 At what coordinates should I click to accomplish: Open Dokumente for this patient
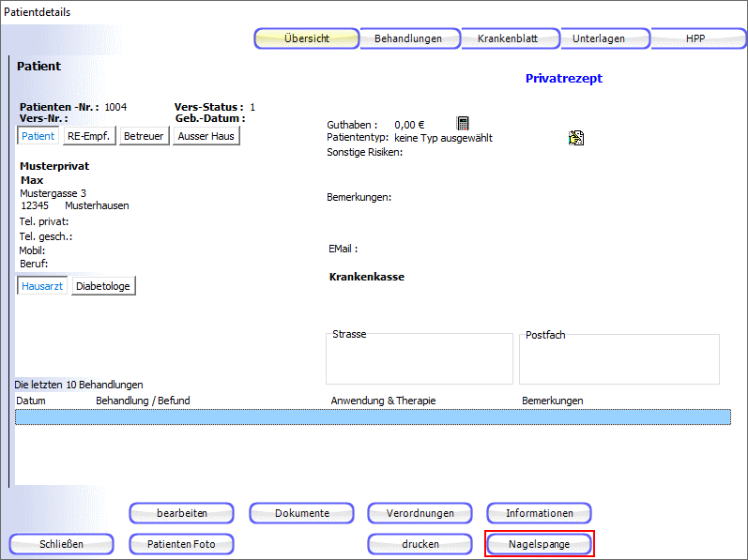pos(301,513)
